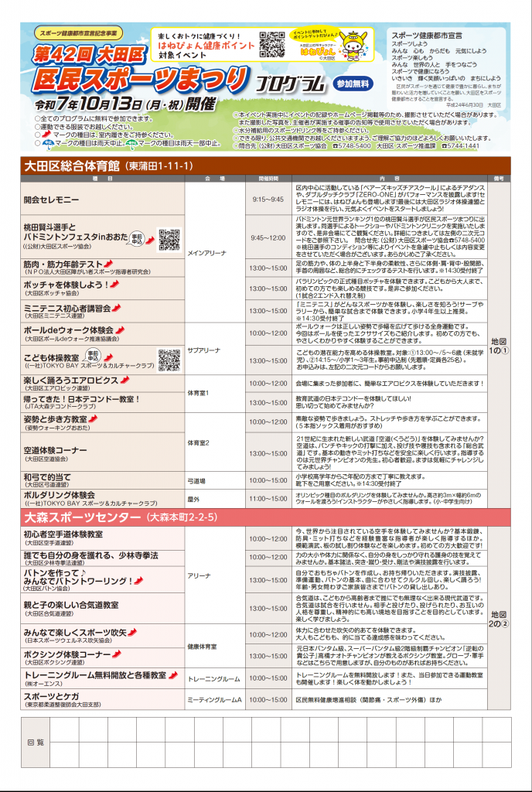The image size is (532, 792).
Task: Click the 帰ってきた！日本テコンドー教室！ event name
Action: pos(81,398)
